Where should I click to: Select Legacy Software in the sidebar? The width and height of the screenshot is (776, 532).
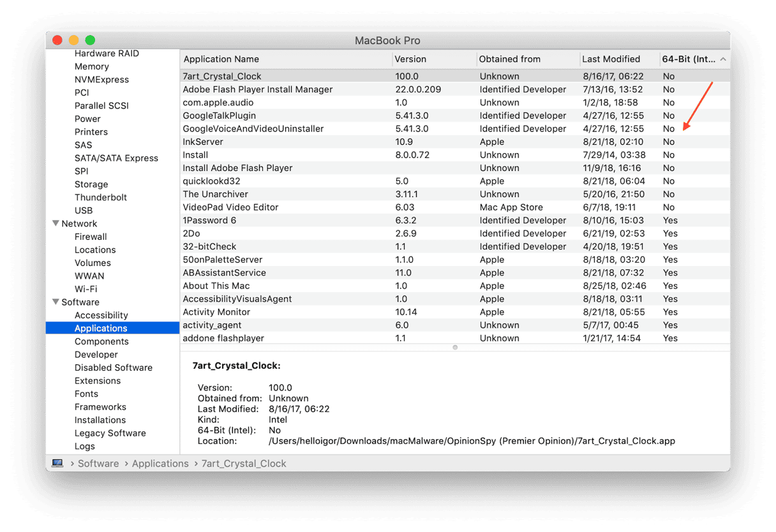(x=110, y=433)
